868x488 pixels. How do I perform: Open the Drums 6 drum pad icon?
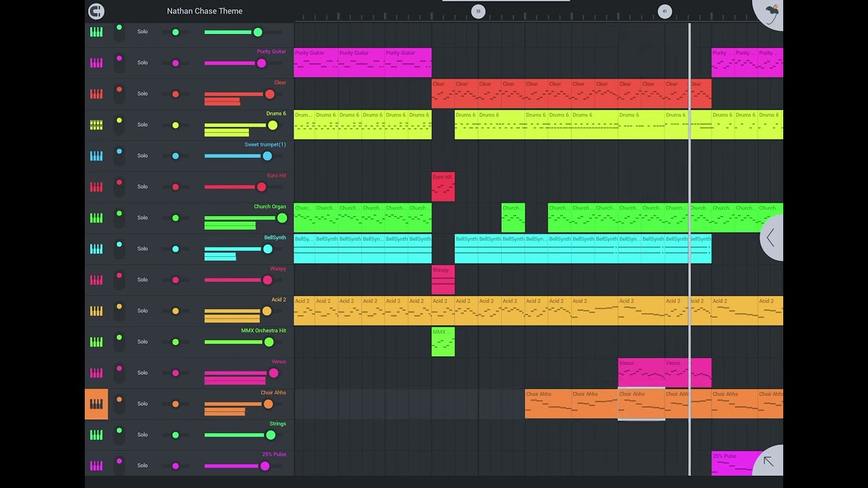(96, 125)
